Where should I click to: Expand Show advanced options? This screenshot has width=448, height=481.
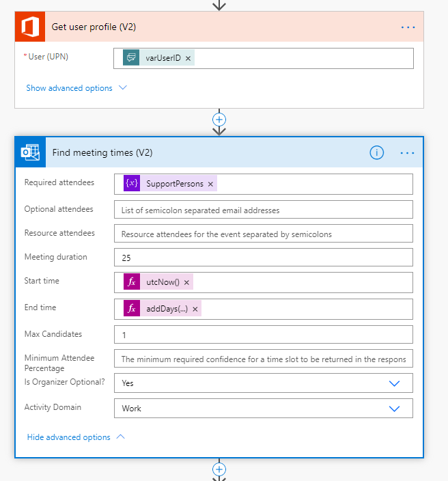[x=76, y=88]
